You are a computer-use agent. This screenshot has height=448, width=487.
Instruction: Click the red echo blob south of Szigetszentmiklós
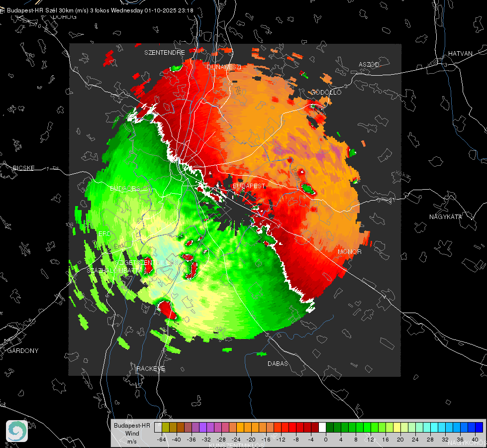(168, 309)
